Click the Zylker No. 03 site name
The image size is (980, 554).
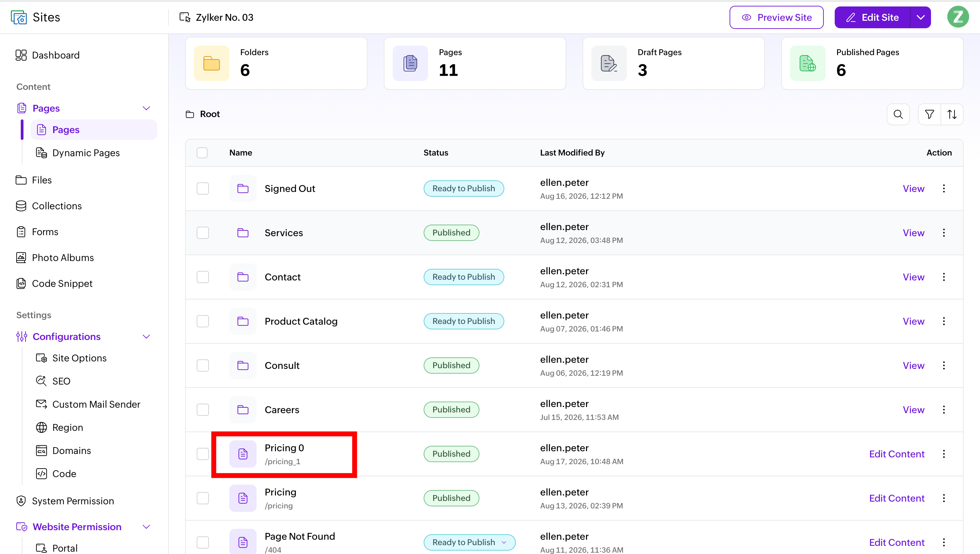(x=225, y=17)
